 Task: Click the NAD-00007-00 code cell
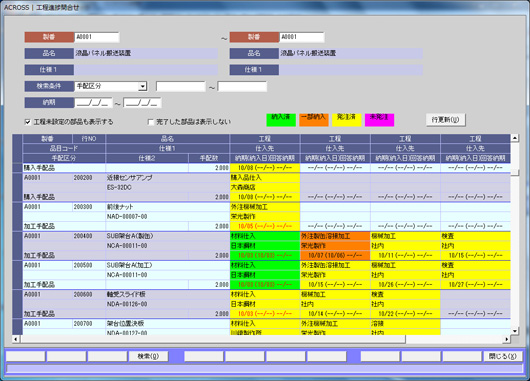point(167,217)
